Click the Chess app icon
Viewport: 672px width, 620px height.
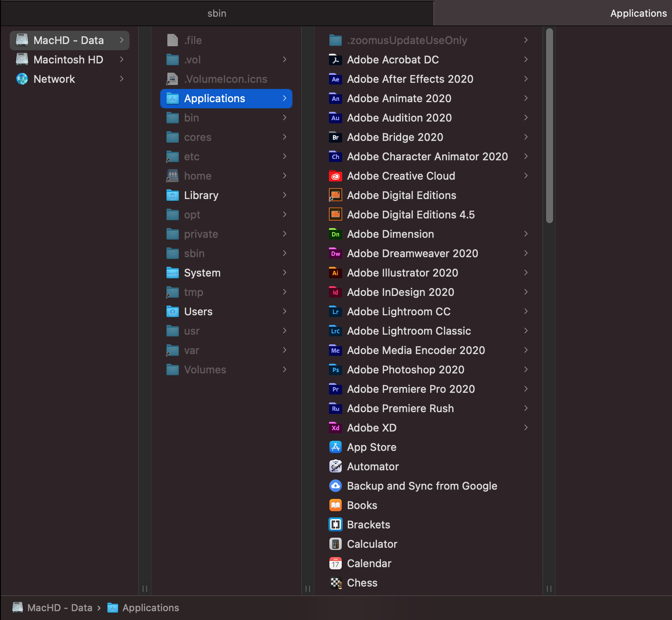point(336,583)
